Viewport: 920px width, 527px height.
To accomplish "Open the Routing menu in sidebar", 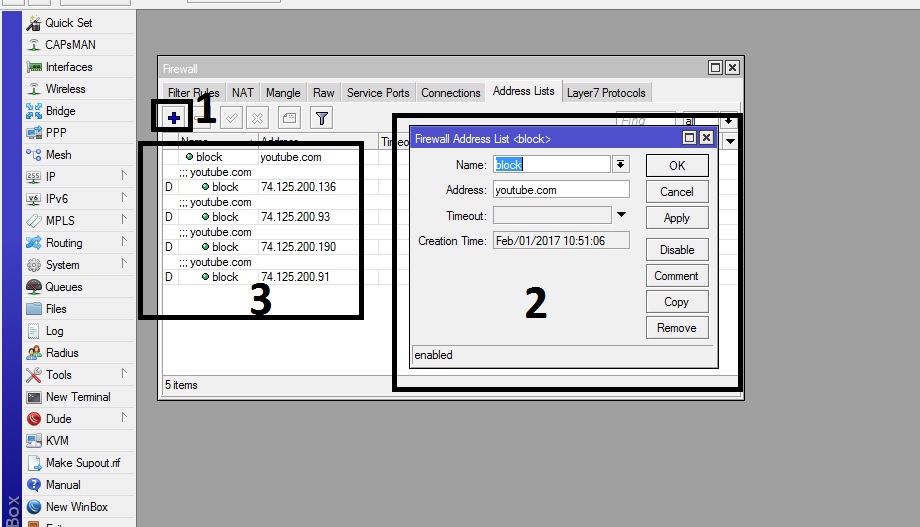I will pos(79,243).
